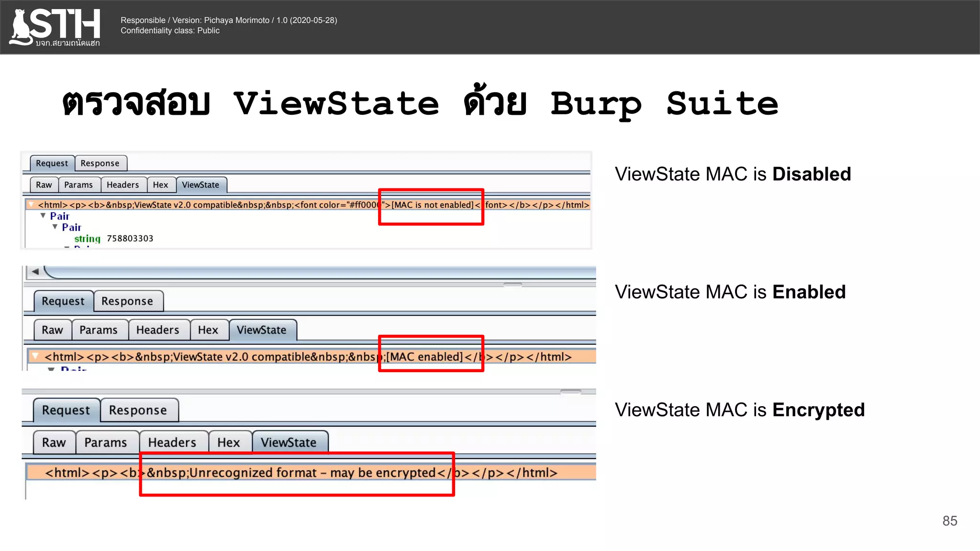980x551 pixels.
Task: Collapse the 'MAC enabled' root row
Action: pos(35,356)
